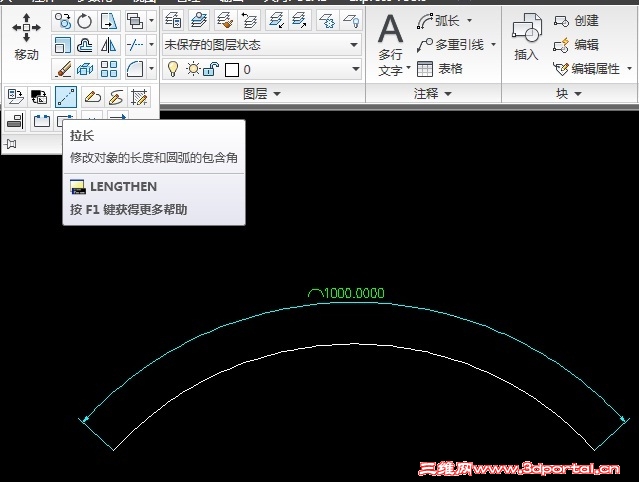The width and height of the screenshot is (639, 482).
Task: Toggle layer 0 freeze/thaw sun icon
Action: [x=193, y=69]
